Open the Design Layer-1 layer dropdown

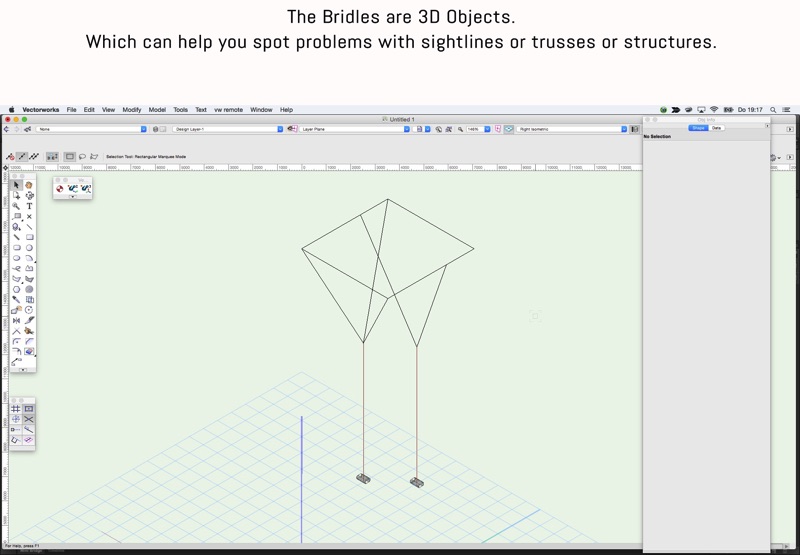click(x=228, y=130)
